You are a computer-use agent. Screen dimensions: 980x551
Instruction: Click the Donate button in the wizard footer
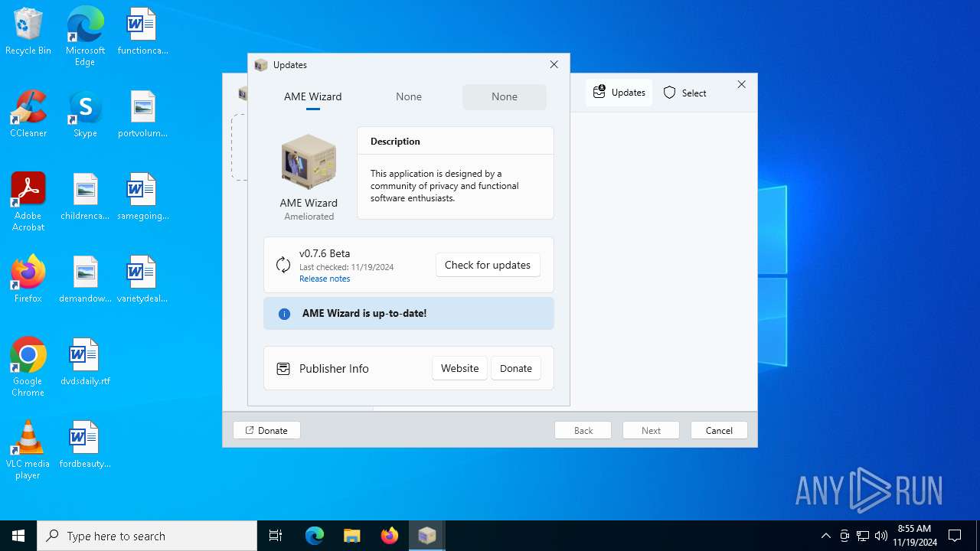tap(266, 430)
